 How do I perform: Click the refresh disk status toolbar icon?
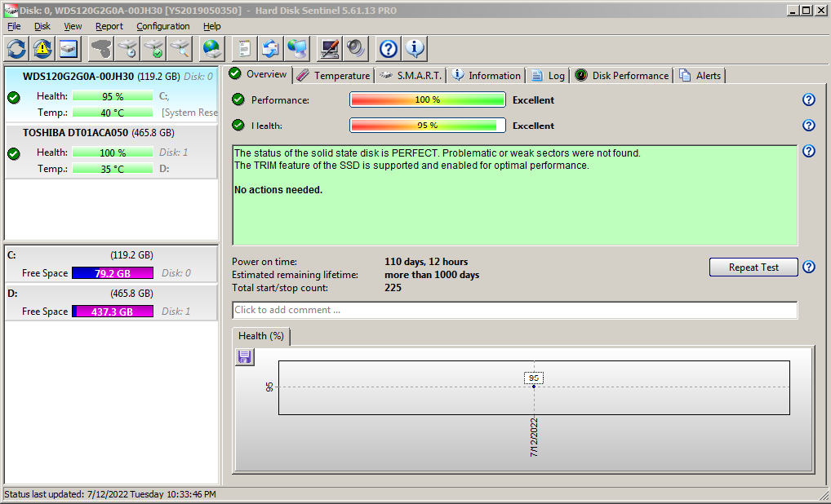tap(16, 49)
